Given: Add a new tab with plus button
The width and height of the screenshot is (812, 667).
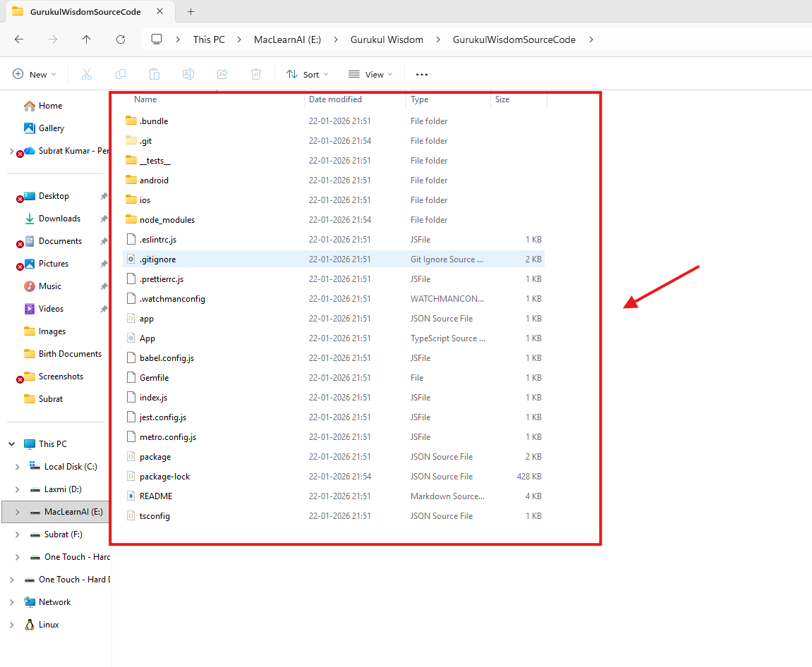Looking at the screenshot, I should click(190, 11).
